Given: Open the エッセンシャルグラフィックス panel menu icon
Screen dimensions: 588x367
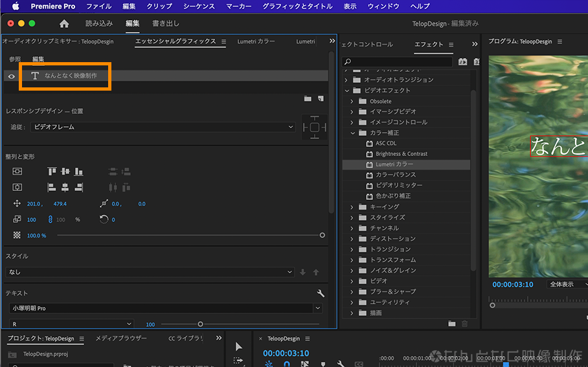Looking at the screenshot, I should tap(224, 41).
